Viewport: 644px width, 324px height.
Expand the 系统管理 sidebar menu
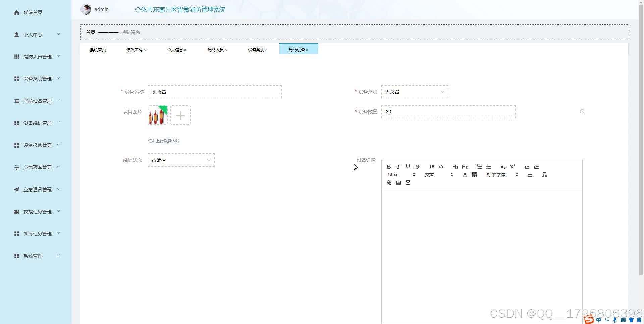click(x=37, y=256)
